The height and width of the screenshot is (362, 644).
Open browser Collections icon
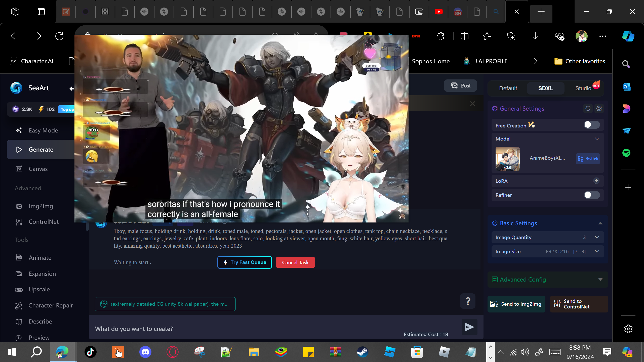click(511, 36)
